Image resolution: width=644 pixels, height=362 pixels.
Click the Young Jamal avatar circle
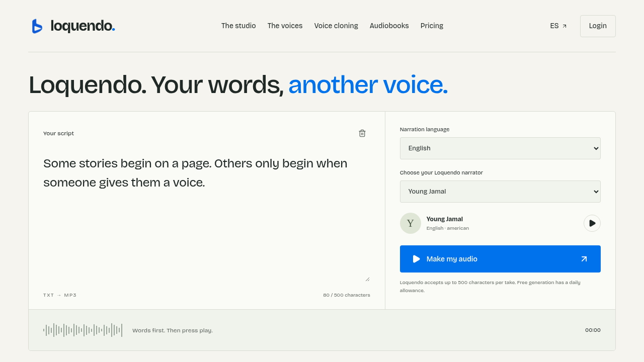point(411,223)
